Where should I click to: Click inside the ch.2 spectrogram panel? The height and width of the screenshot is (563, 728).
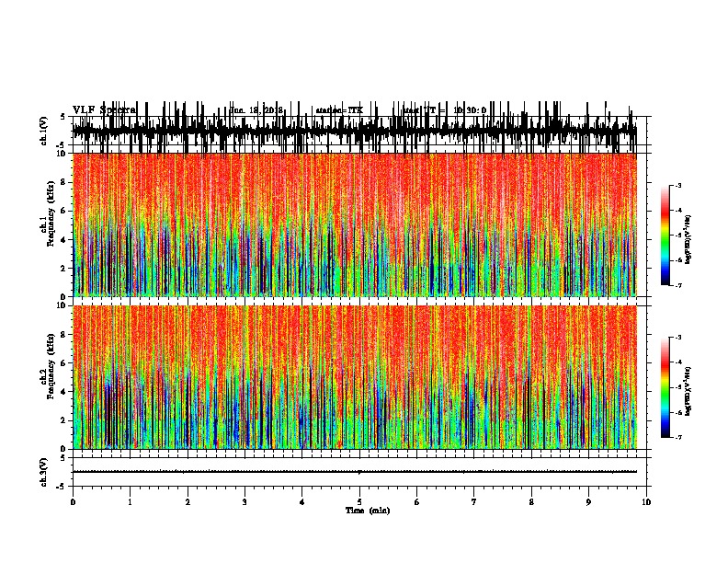tap(355, 377)
